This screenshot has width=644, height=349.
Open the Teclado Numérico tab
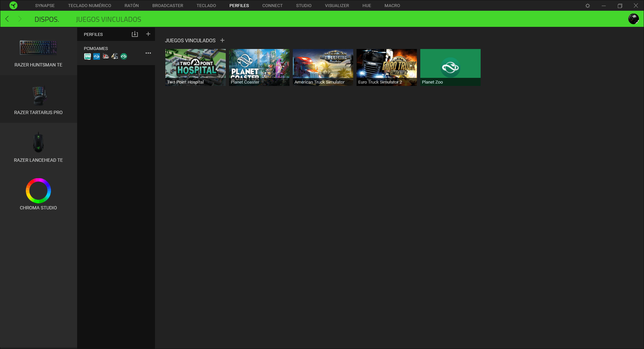90,6
